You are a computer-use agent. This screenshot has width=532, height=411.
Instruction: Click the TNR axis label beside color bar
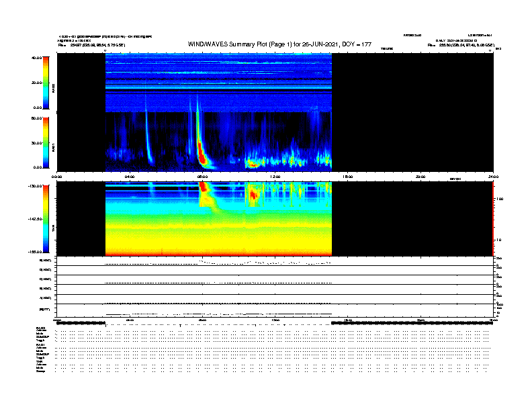click(x=53, y=228)
